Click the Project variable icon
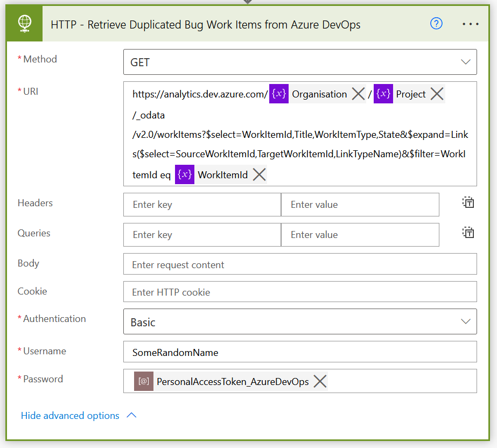This screenshot has height=448, width=497. [x=383, y=94]
